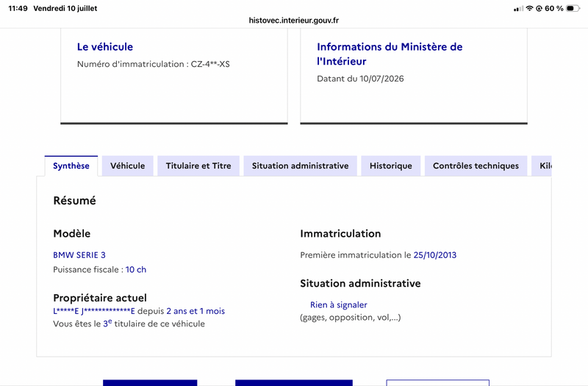
Task: Tap the 11:49 clock in status bar
Action: pyautogui.click(x=18, y=8)
